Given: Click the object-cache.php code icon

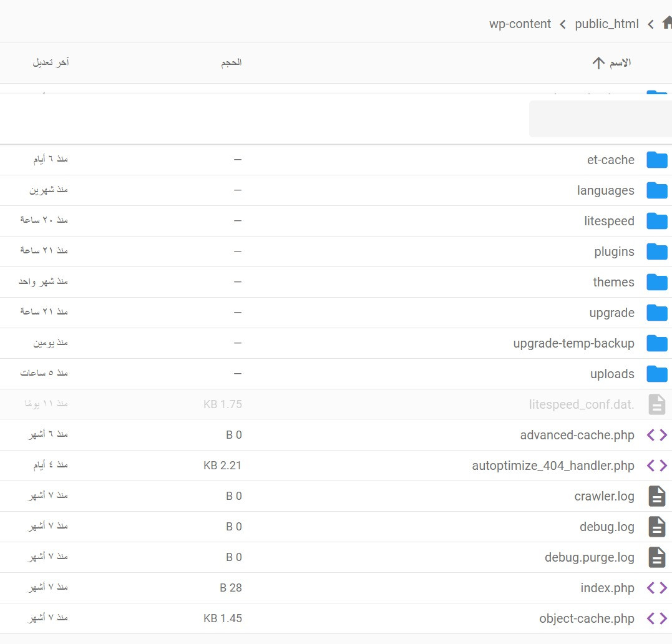Looking at the screenshot, I should tap(656, 618).
